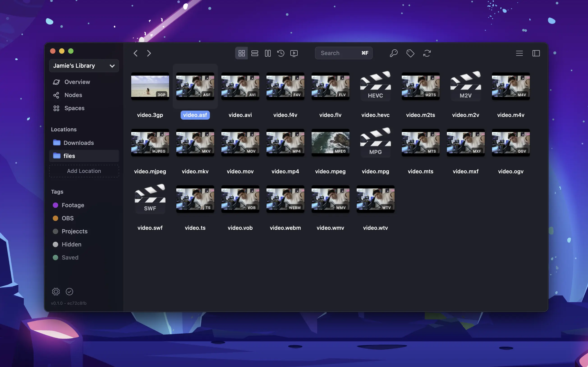Switch to grid view layout
Viewport: 588px width, 367px height.
(241, 53)
